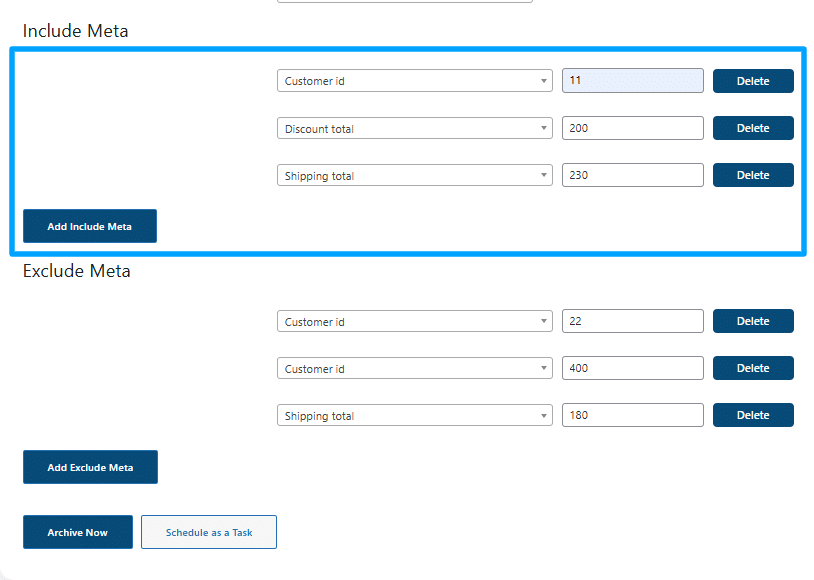Expand the Customer id dropdown beside value 400
Screen dimensions: 814x580
point(414,369)
